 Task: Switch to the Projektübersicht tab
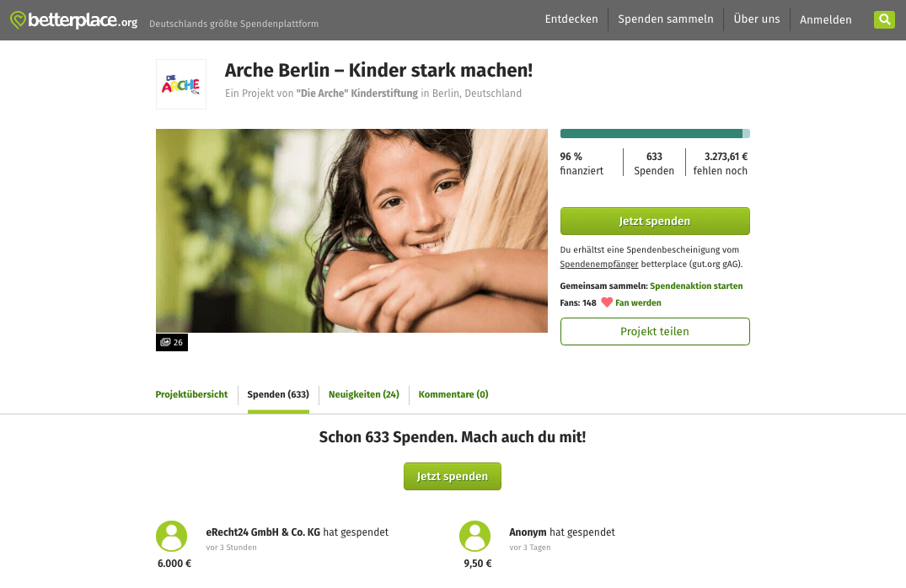191,394
